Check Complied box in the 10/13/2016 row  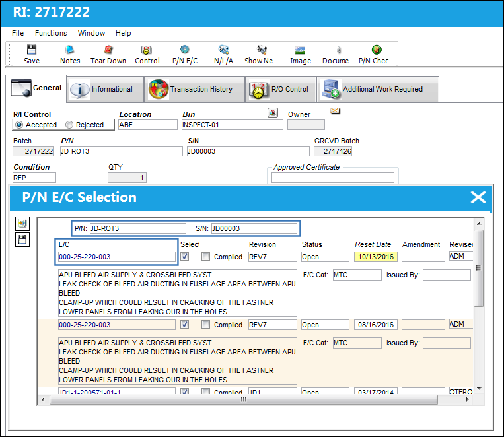[x=205, y=256]
